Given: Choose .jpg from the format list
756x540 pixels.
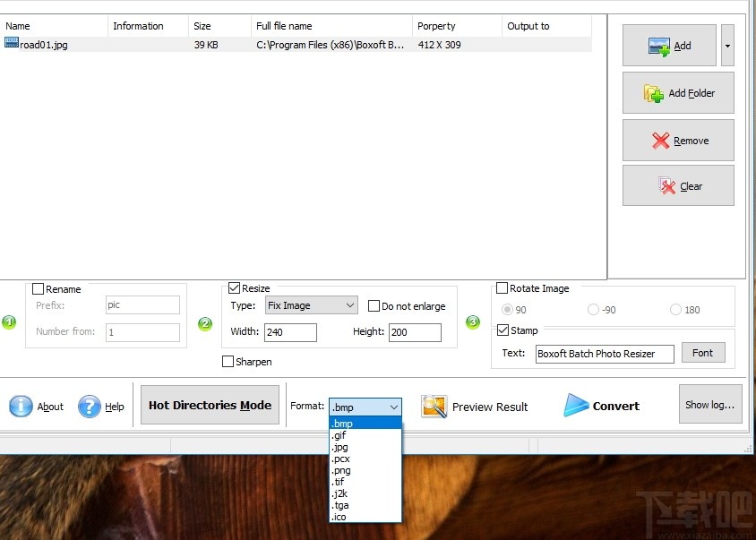Looking at the screenshot, I should click(x=365, y=447).
